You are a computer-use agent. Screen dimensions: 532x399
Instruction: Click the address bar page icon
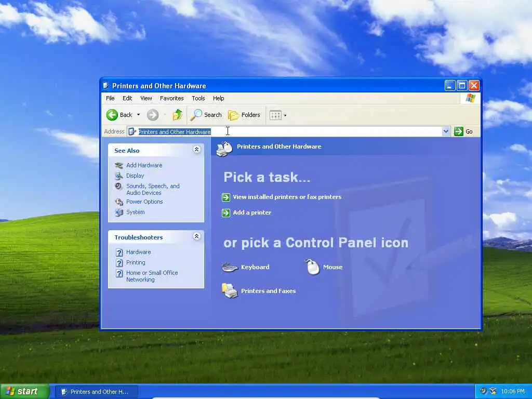click(x=132, y=131)
